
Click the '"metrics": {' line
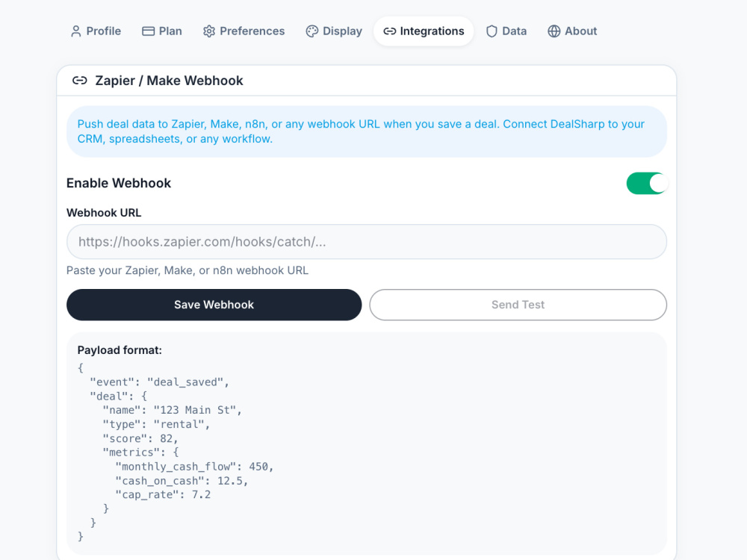(140, 452)
